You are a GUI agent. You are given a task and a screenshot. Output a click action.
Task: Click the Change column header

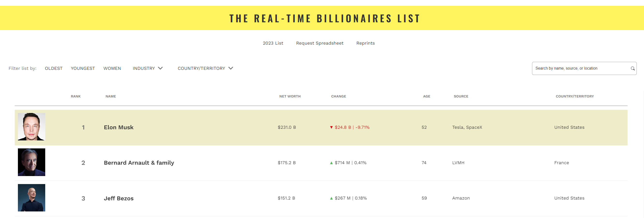[339, 97]
